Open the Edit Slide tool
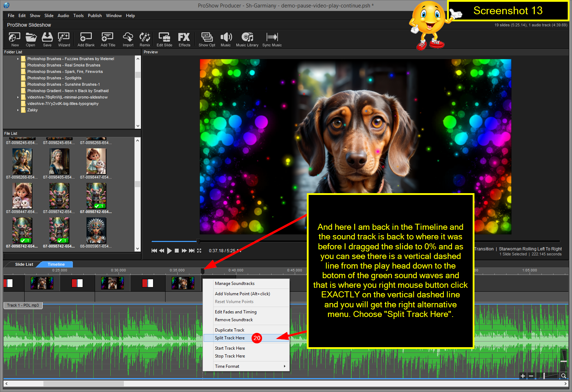Viewport: 572px width, 392px height. (164, 39)
